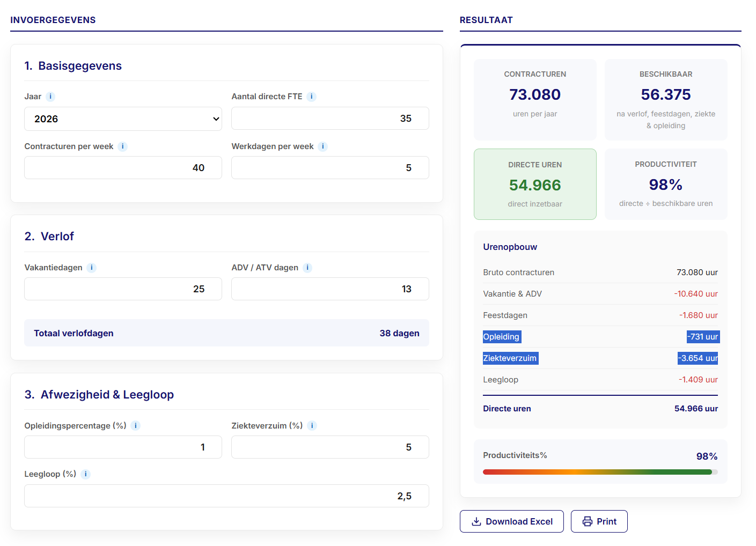This screenshot has height=546, width=756.
Task: Click the Directe uren result card
Action: click(x=535, y=184)
